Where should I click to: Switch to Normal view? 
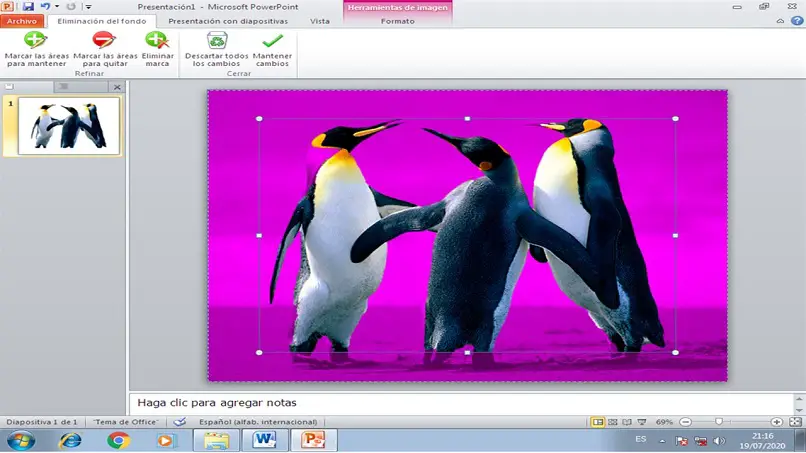597,422
